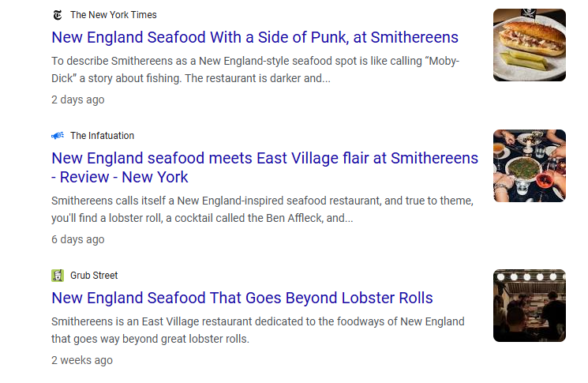The width and height of the screenshot is (588, 383).
Task: Click the Ben Affleck cocktail snippet text
Action: tap(201, 218)
